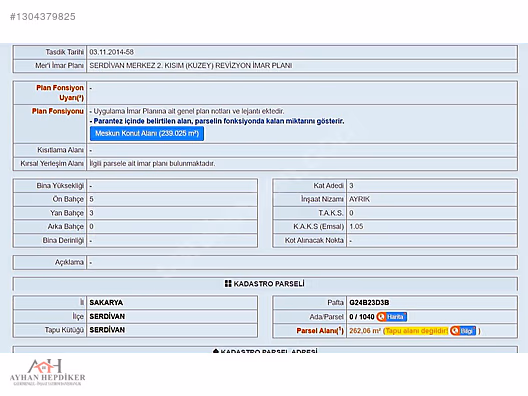Select the Pafta value G24B23D3B
Viewport: 528px width, 396px height.
click(x=369, y=303)
